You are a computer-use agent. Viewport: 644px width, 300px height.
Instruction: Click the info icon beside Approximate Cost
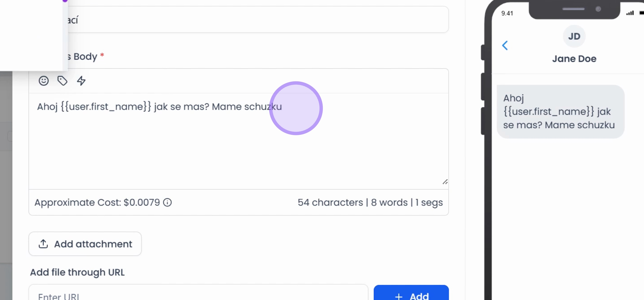[x=167, y=202]
